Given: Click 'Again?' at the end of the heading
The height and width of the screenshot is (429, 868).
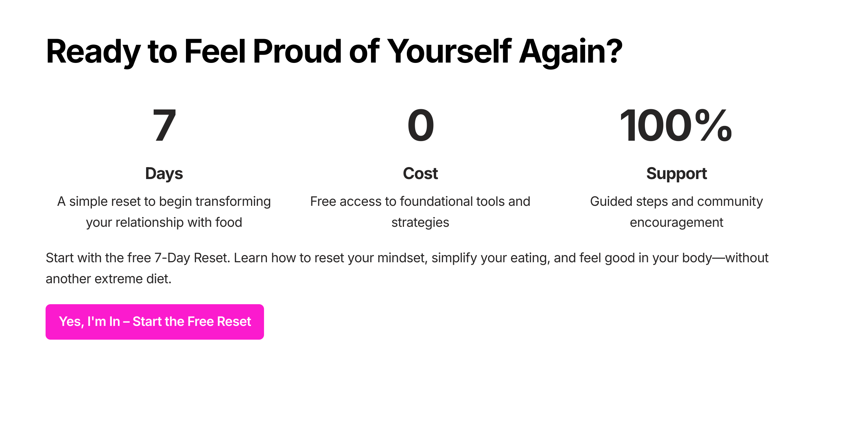Looking at the screenshot, I should click(x=571, y=52).
